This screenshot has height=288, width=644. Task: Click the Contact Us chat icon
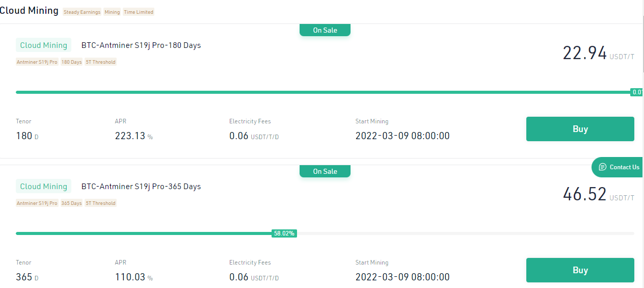point(602,167)
